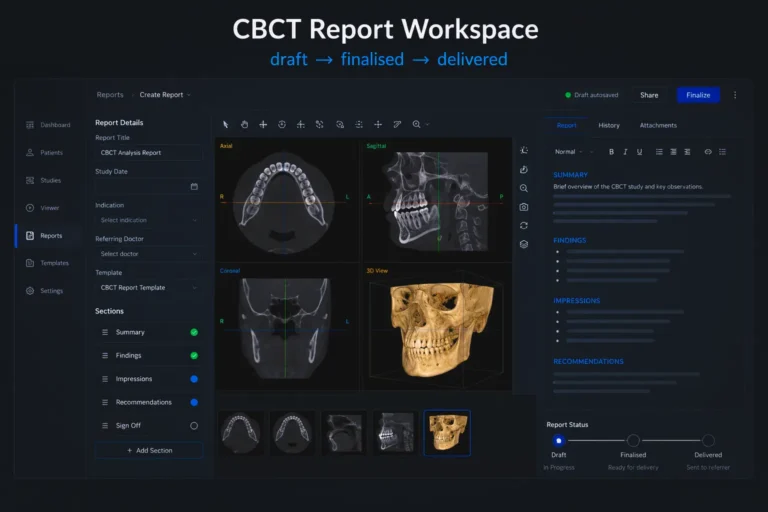Switch to the Report tab

pyautogui.click(x=567, y=125)
